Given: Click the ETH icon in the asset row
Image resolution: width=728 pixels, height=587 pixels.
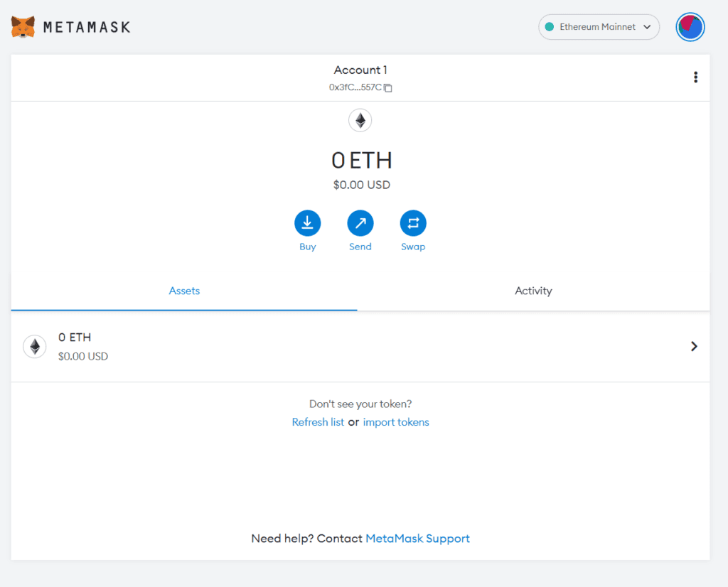Looking at the screenshot, I should (35, 347).
